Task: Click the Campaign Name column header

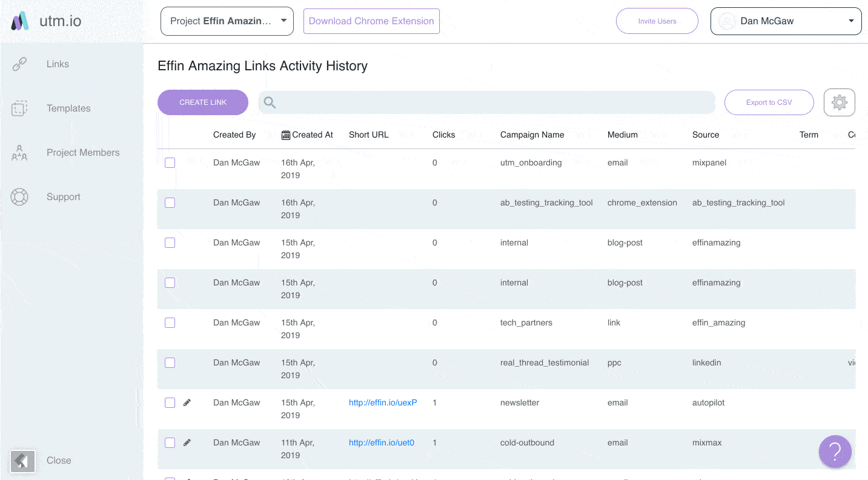Action: coord(532,135)
